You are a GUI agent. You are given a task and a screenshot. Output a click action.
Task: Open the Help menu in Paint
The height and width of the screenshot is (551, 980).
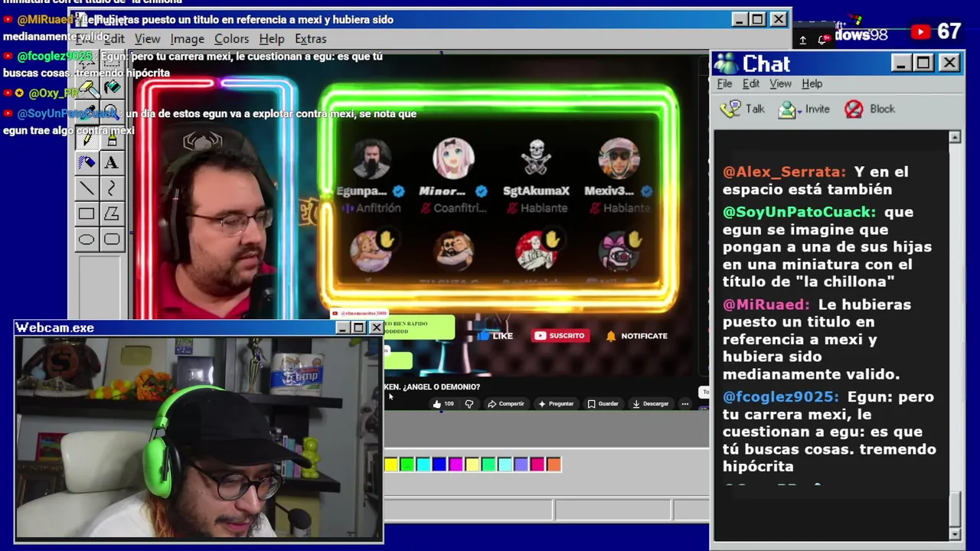click(271, 39)
